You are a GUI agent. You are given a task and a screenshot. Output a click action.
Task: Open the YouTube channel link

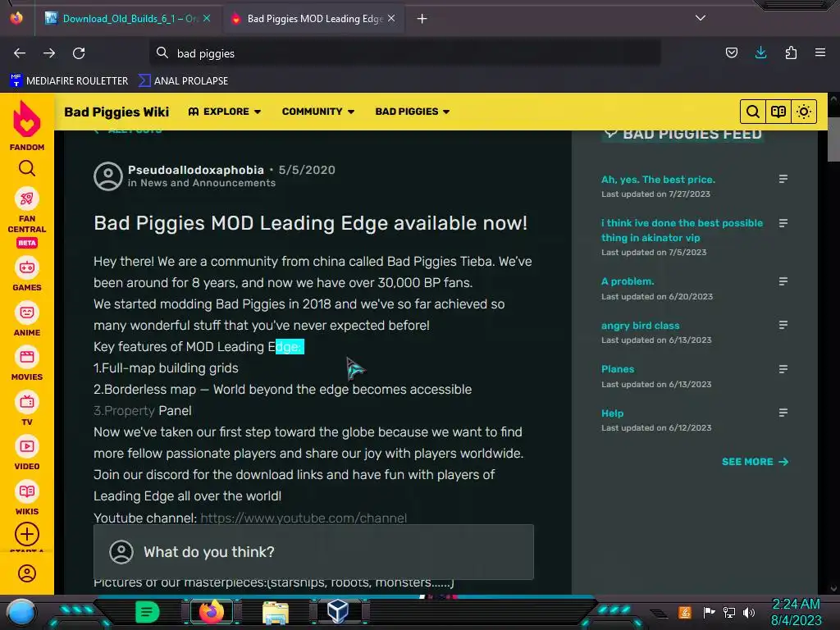click(304, 518)
